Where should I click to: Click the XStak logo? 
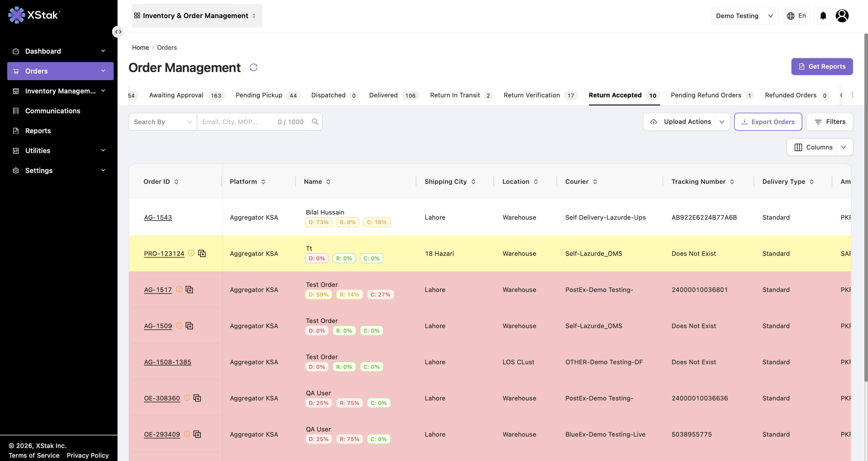click(34, 15)
